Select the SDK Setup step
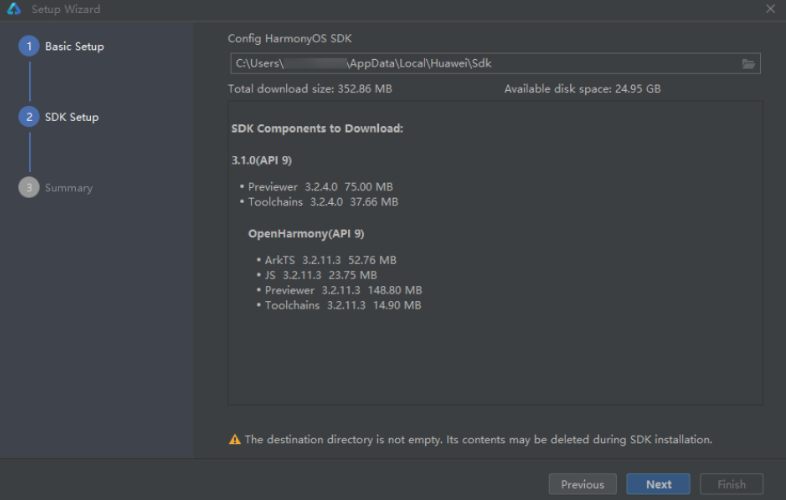This screenshot has width=786, height=500. click(72, 117)
